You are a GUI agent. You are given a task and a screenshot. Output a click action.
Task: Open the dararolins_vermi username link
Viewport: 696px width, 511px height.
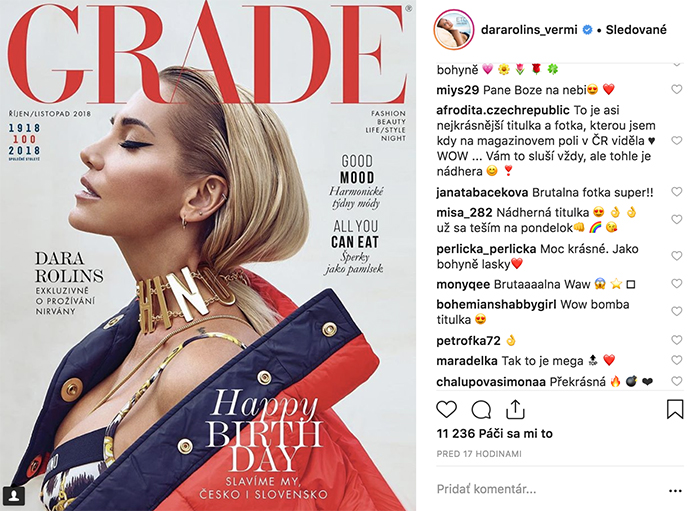pyautogui.click(x=529, y=30)
